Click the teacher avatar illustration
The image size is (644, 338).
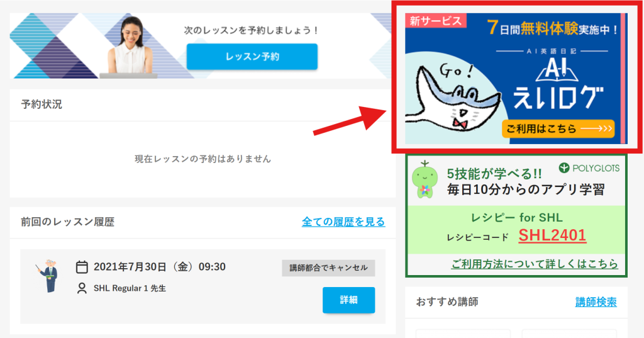[x=49, y=276]
